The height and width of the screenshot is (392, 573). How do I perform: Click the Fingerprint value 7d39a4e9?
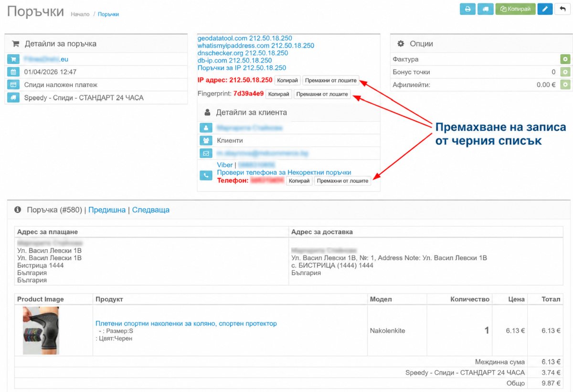click(x=248, y=94)
